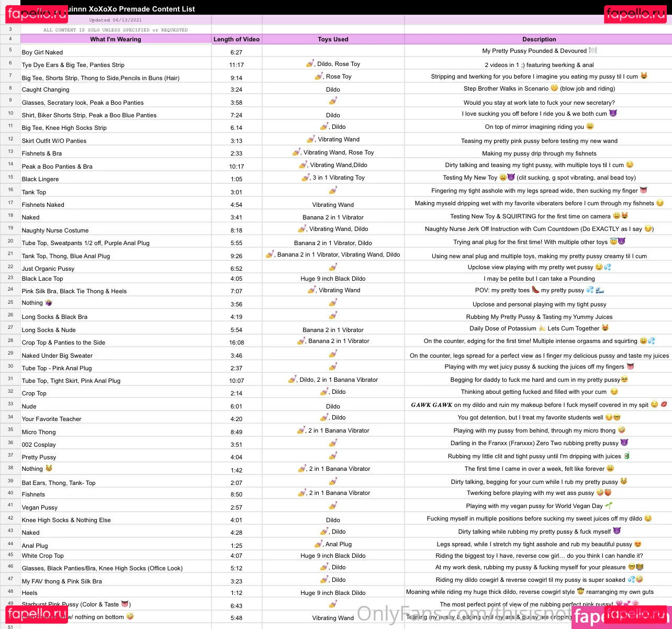Click the "Toys Used" column header
The height and width of the screenshot is (629, 672).
333,39
